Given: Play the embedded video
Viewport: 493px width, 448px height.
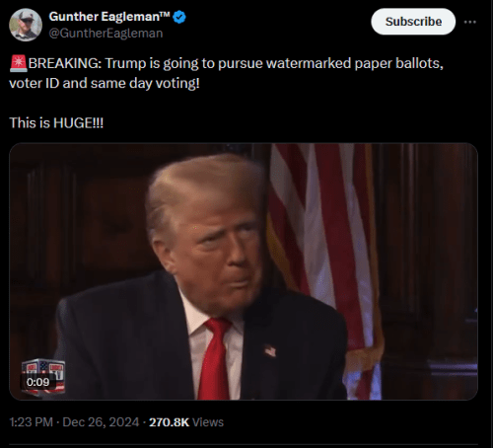Looking at the screenshot, I should (x=244, y=271).
